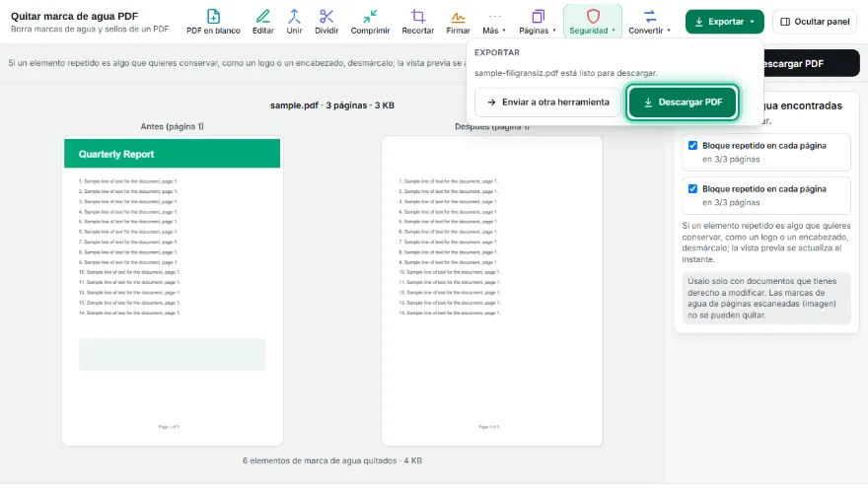Select the Editar pencil tool
Viewport: 868px width, 488px height.
click(x=263, y=22)
